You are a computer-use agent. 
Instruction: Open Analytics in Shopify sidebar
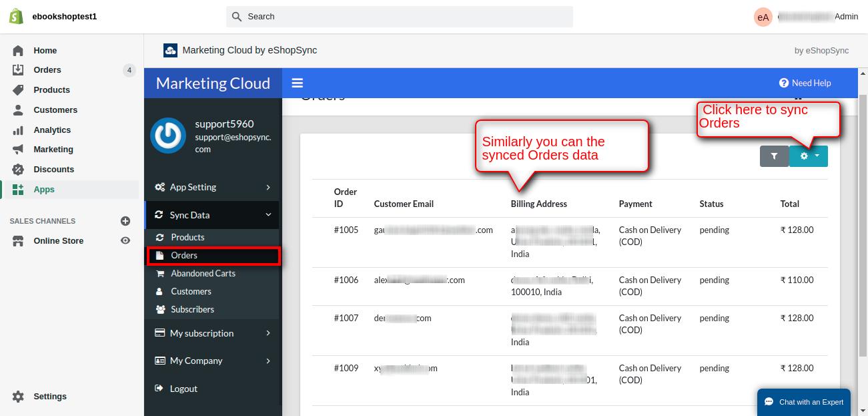[x=52, y=130]
